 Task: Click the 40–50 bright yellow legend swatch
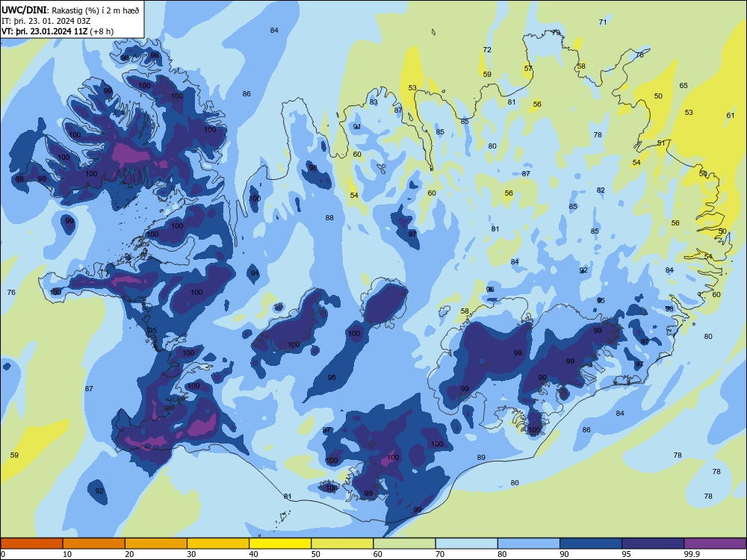[280, 544]
